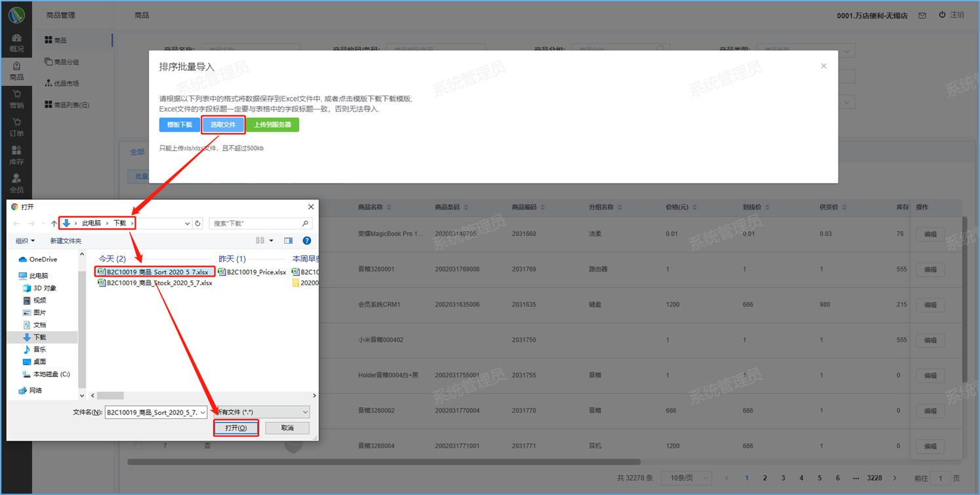Click the mail envelope icon in header

(922, 15)
